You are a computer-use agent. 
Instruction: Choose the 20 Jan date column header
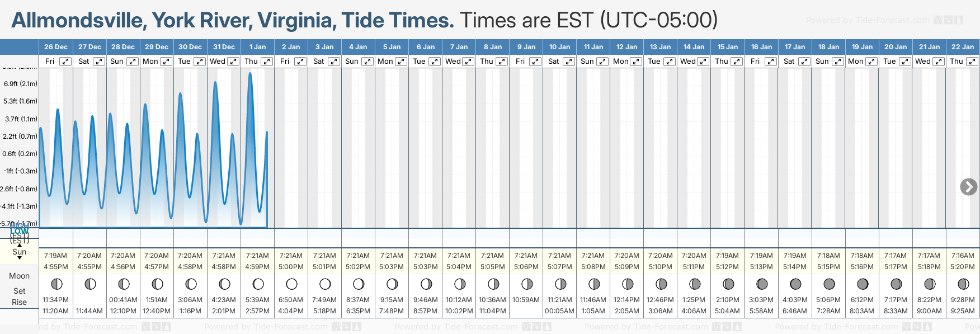point(896,47)
